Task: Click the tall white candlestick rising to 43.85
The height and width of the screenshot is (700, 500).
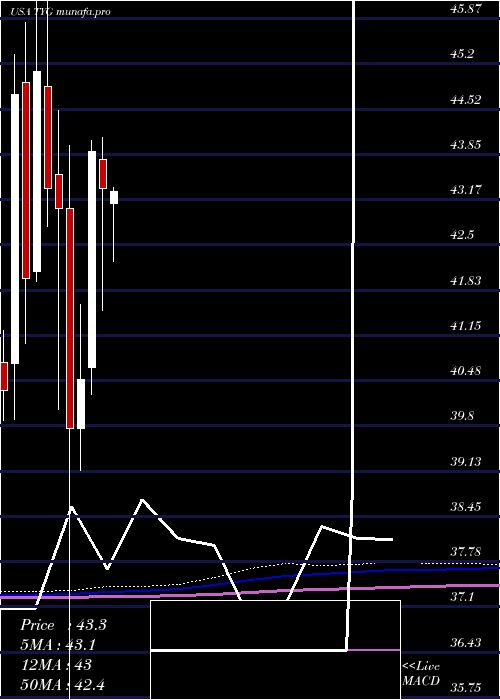Action: click(92, 259)
